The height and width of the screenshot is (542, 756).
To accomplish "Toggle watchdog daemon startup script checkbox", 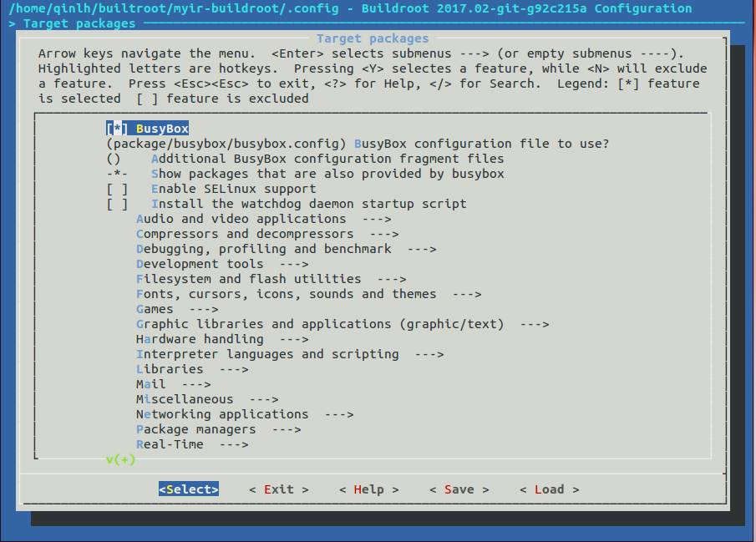I will (118, 204).
